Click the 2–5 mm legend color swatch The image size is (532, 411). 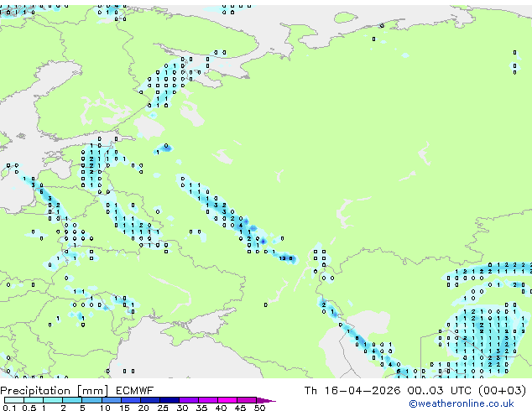[72, 400]
